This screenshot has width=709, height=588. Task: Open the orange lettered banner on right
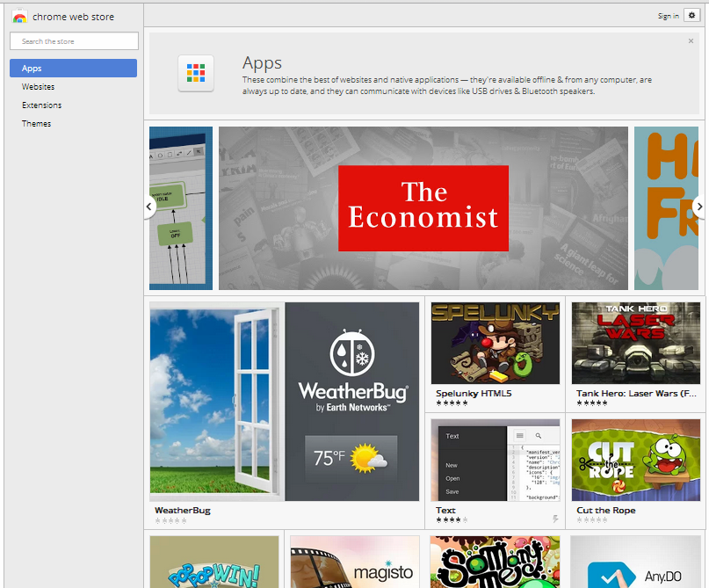click(666, 208)
